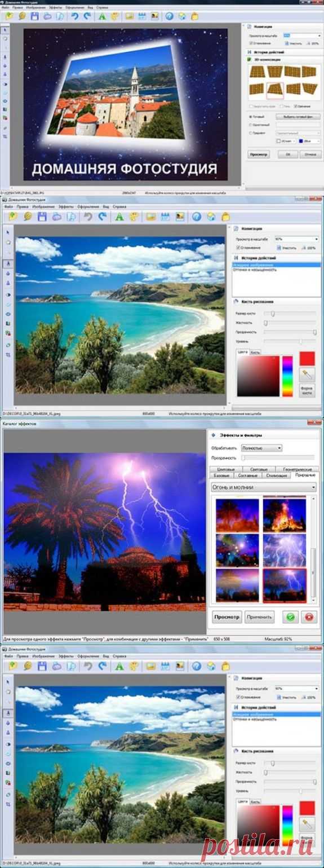Open scale dropdown in cut-off beach window
324x868 pixels.
(x=296, y=689)
